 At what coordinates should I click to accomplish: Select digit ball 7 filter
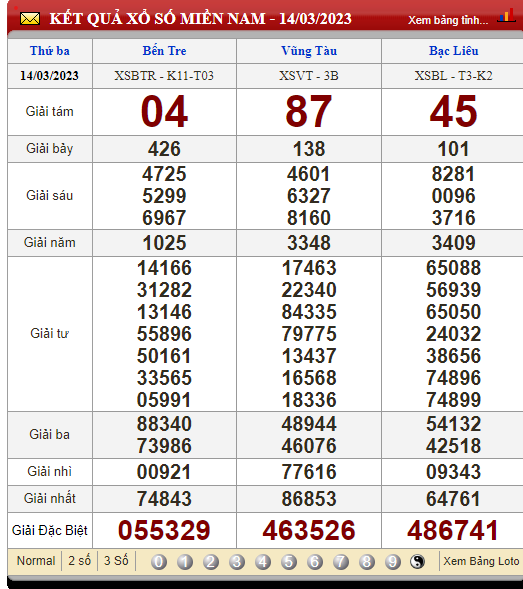pos(341,562)
